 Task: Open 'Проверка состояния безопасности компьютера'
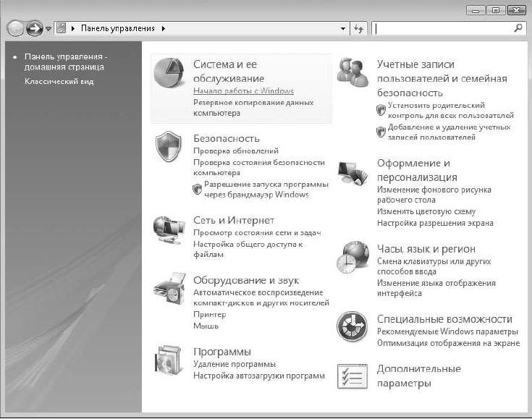pyautogui.click(x=259, y=168)
